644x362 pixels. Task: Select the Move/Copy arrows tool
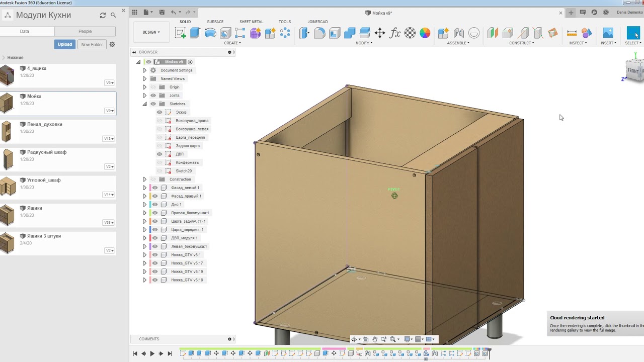(380, 33)
